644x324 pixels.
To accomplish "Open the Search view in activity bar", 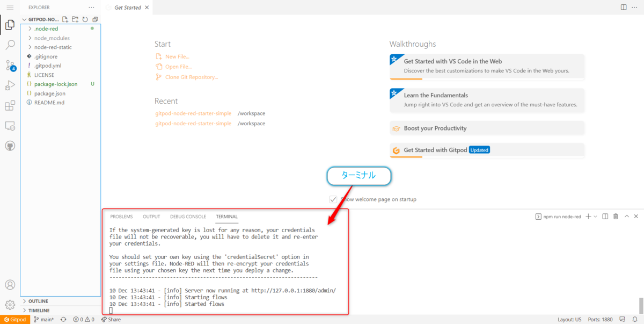I will pos(10,45).
